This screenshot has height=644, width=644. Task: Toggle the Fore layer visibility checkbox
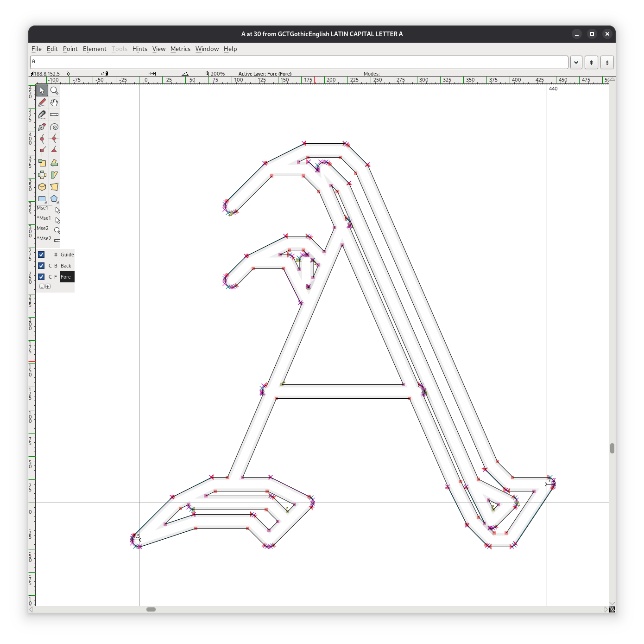point(41,277)
